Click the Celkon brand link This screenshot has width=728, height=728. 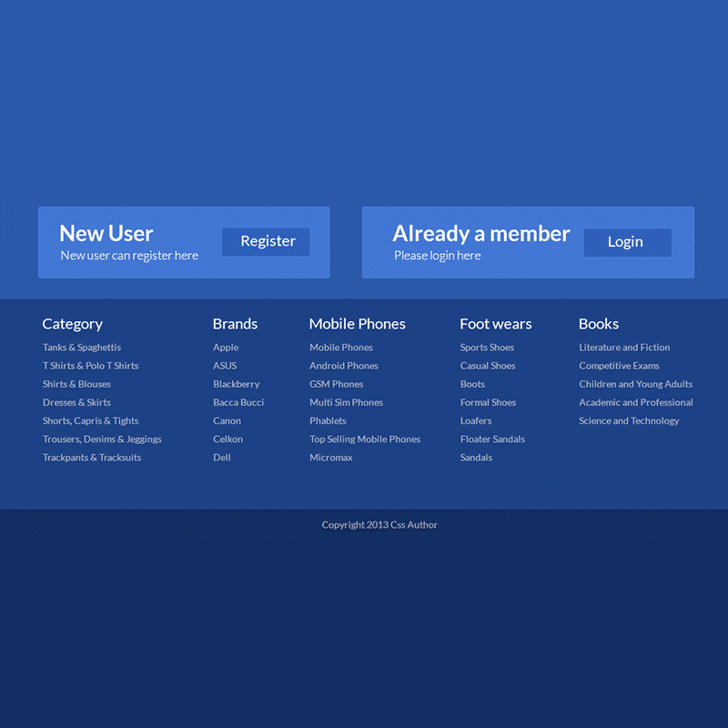click(227, 439)
